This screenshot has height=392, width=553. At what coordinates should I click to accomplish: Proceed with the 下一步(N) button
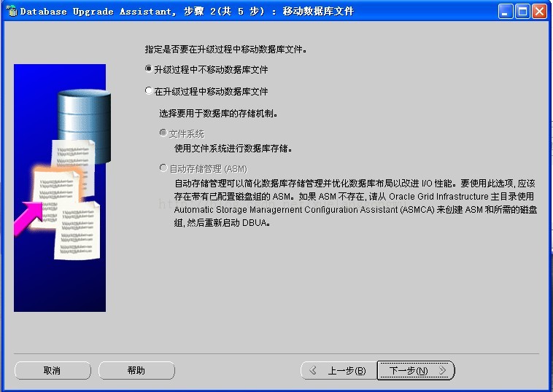[x=416, y=371]
